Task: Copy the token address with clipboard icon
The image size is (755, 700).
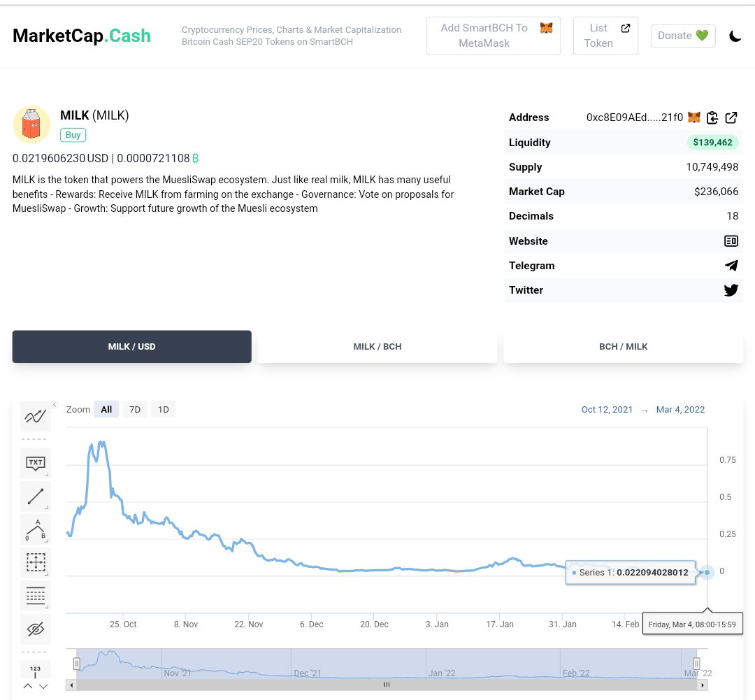Action: click(712, 117)
